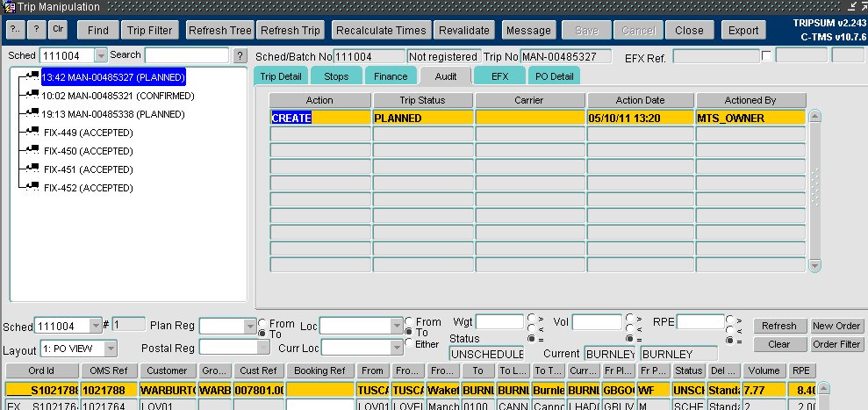Click the Find button
The height and width of the screenshot is (410, 868).
point(98,31)
